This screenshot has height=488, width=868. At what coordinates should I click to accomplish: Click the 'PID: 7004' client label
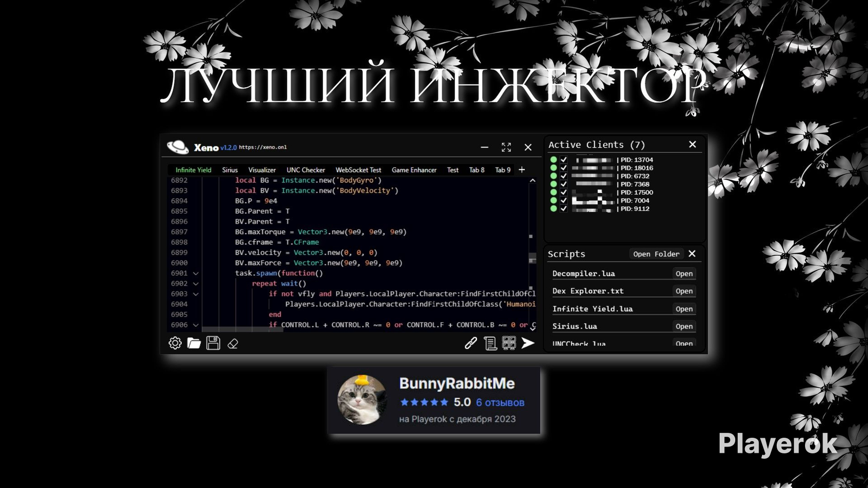[635, 201]
